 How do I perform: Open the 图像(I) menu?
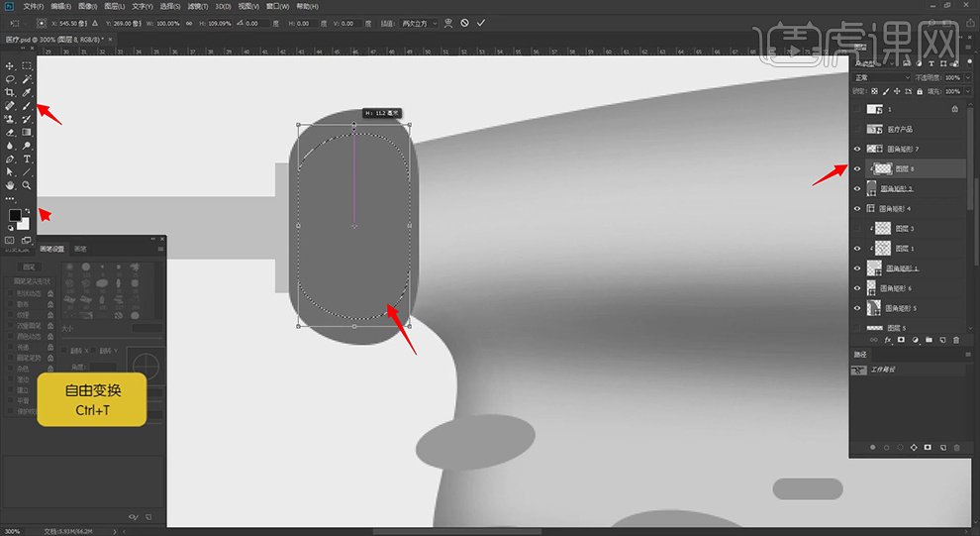coord(88,6)
